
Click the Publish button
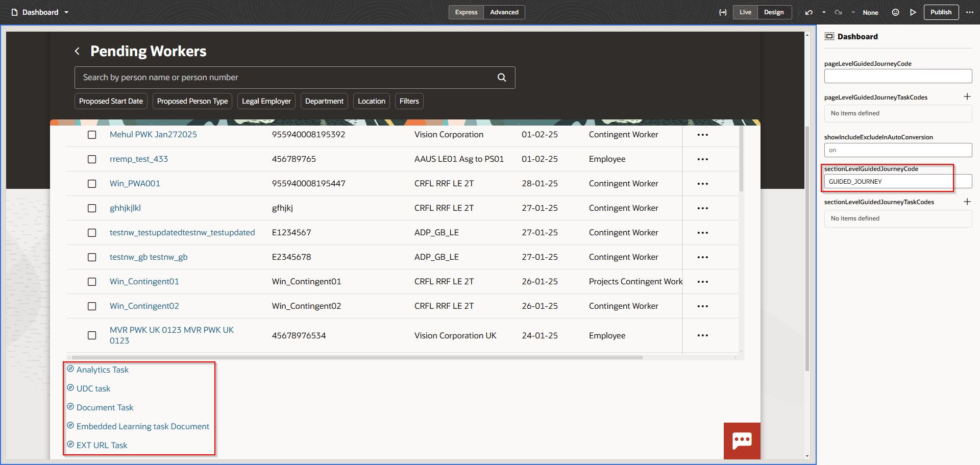pyautogui.click(x=941, y=12)
